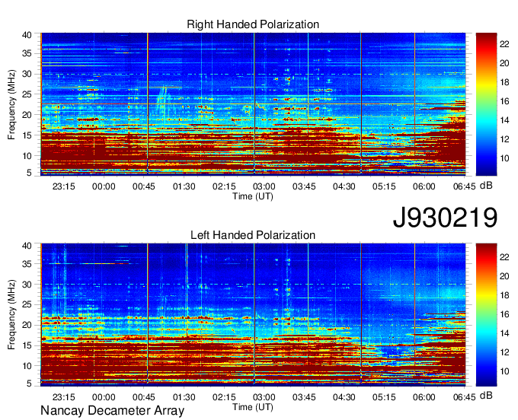Click time tick "01:30" under right-handed plot
The image size is (518, 420).
pos(184,186)
